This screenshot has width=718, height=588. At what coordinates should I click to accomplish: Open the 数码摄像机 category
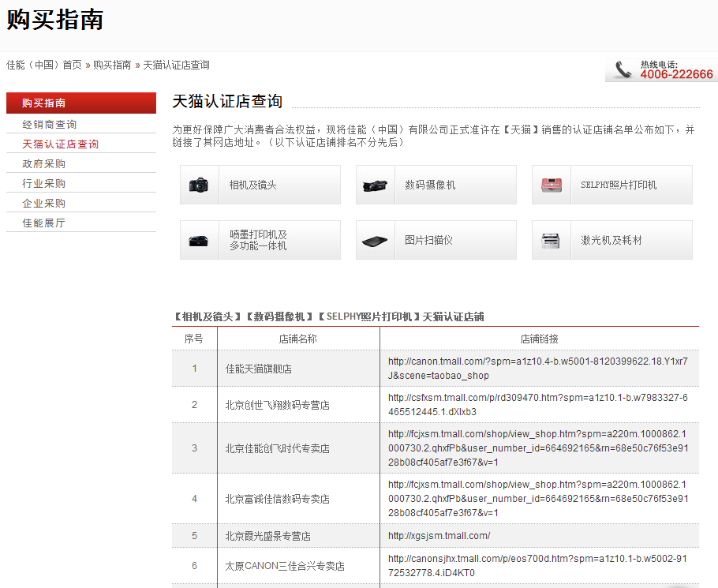(x=436, y=185)
